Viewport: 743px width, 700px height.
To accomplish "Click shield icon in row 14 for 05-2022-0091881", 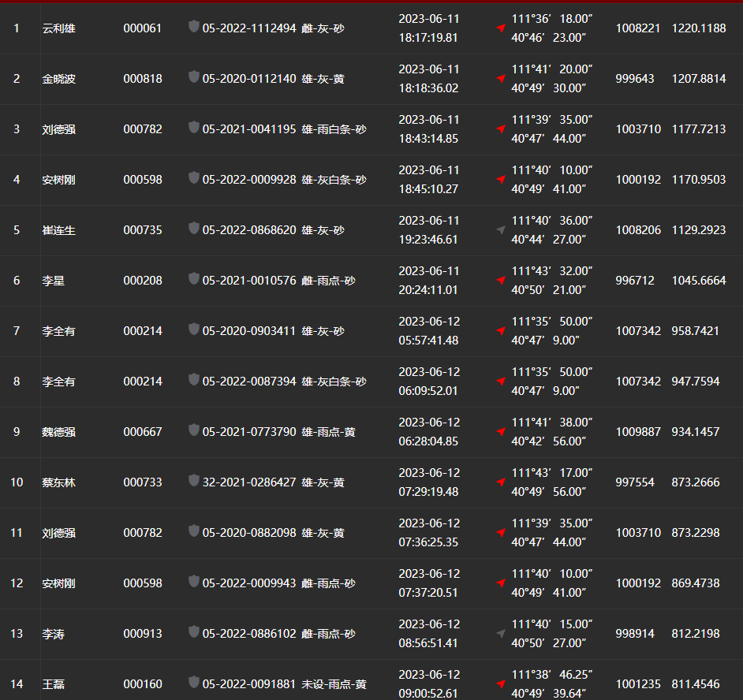I will 194,683.
